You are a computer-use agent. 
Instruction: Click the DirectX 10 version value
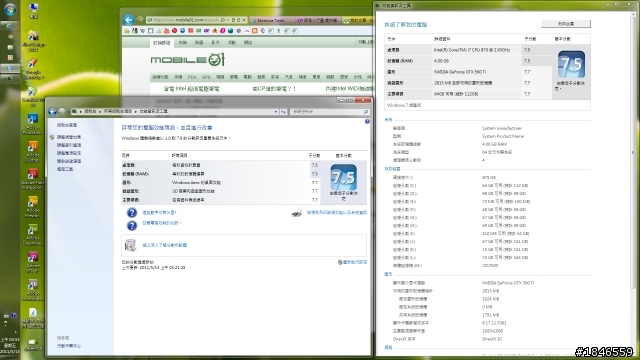click(492, 339)
